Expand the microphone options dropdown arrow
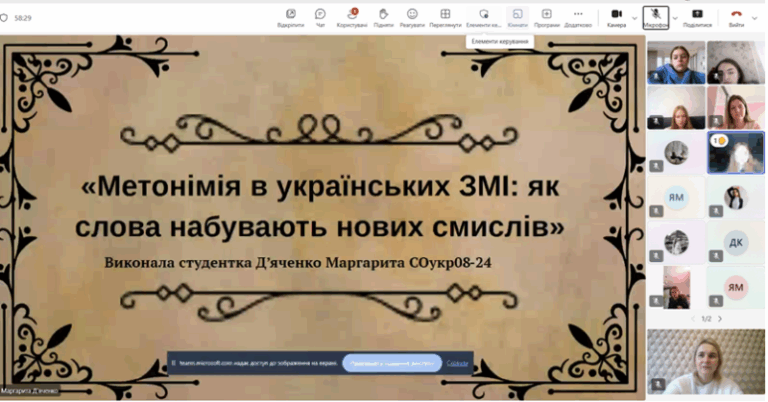Image resolution: width=768 pixels, height=402 pixels. point(675,17)
